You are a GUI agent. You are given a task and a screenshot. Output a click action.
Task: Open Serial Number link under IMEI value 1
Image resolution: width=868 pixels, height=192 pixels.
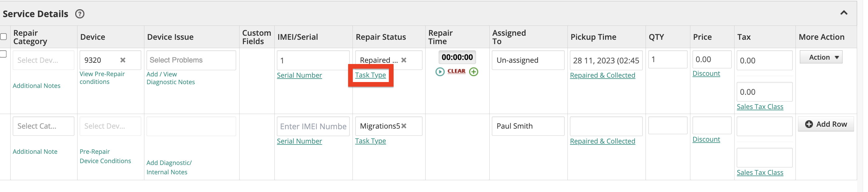coord(299,75)
